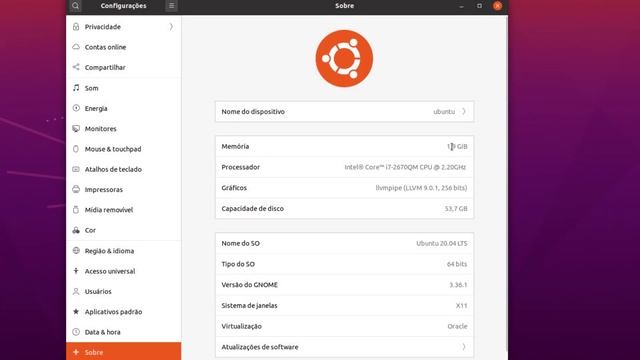Click the Impressoras printer icon
Image resolution: width=640 pixels, height=360 pixels.
(76, 189)
